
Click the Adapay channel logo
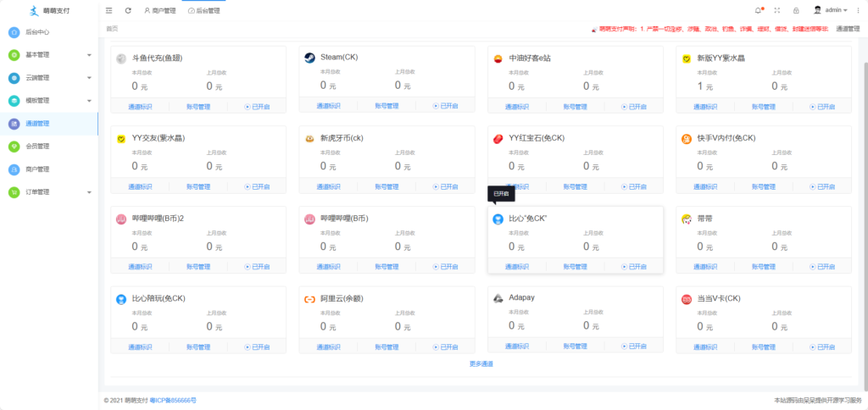498,297
